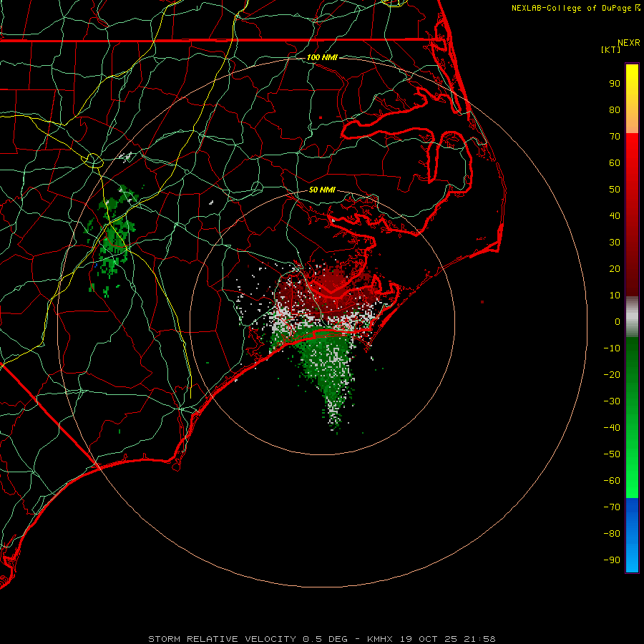
Task: Click the green echo cluster in the northwest
Action: click(112, 240)
